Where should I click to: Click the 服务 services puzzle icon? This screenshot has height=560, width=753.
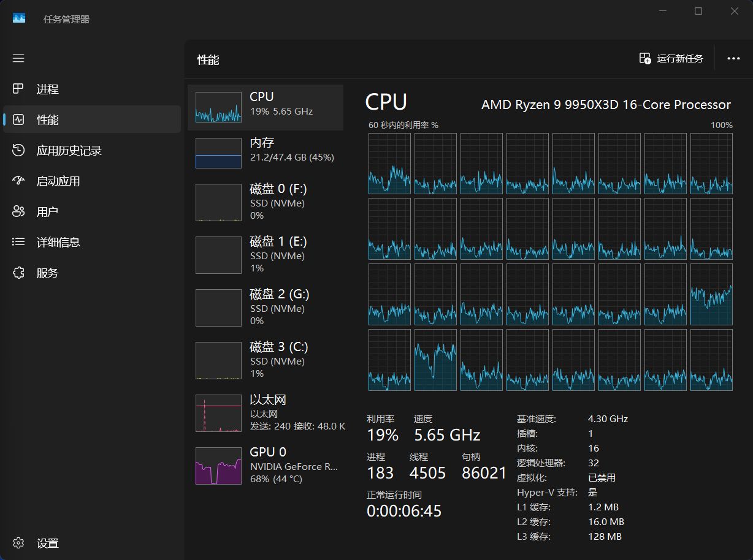[18, 273]
